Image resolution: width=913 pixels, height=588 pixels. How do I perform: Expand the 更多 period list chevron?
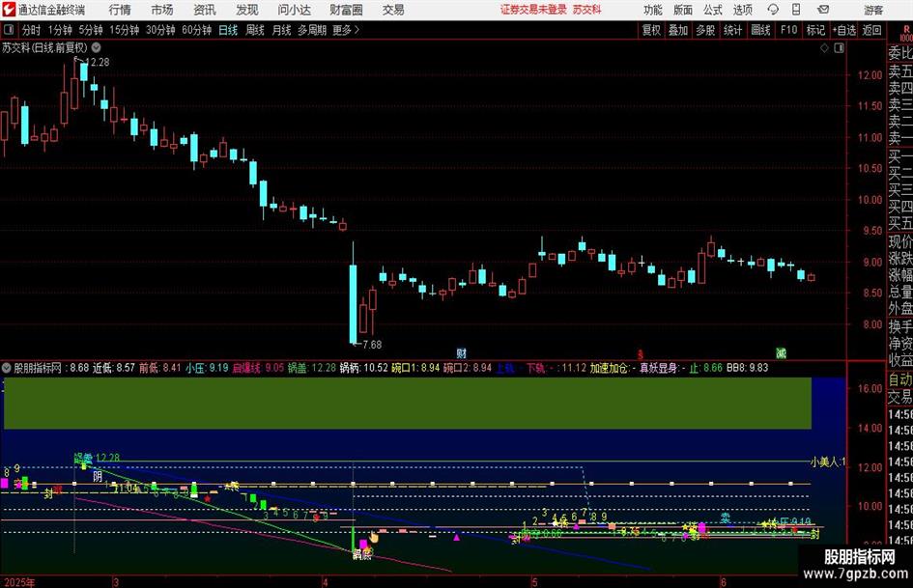357,30
